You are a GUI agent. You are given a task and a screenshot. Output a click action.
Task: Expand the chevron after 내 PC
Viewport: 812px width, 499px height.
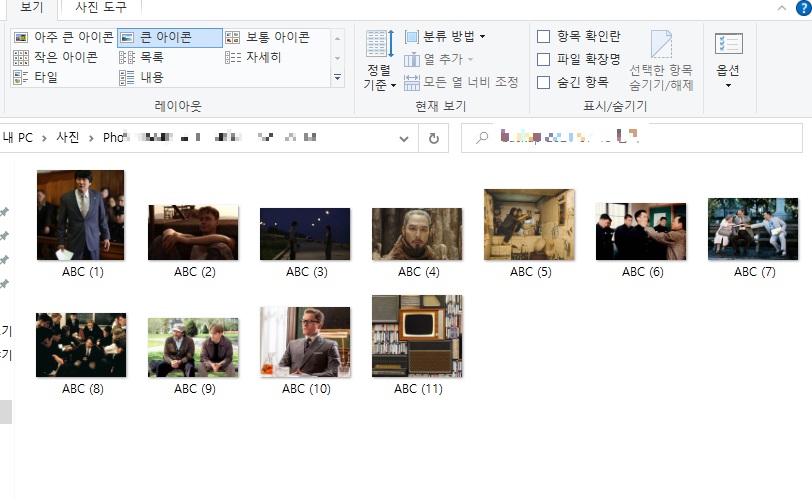pyautogui.click(x=44, y=138)
